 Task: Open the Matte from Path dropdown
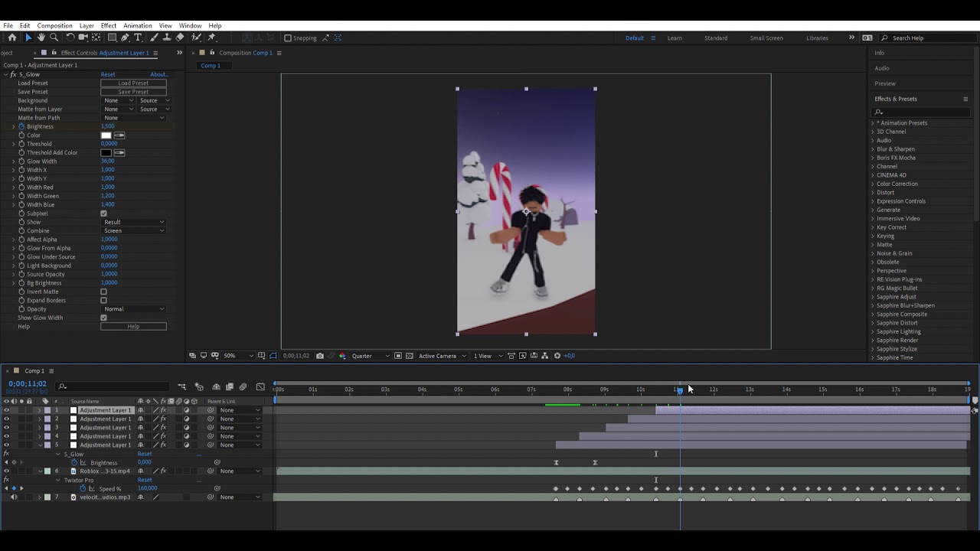[133, 118]
